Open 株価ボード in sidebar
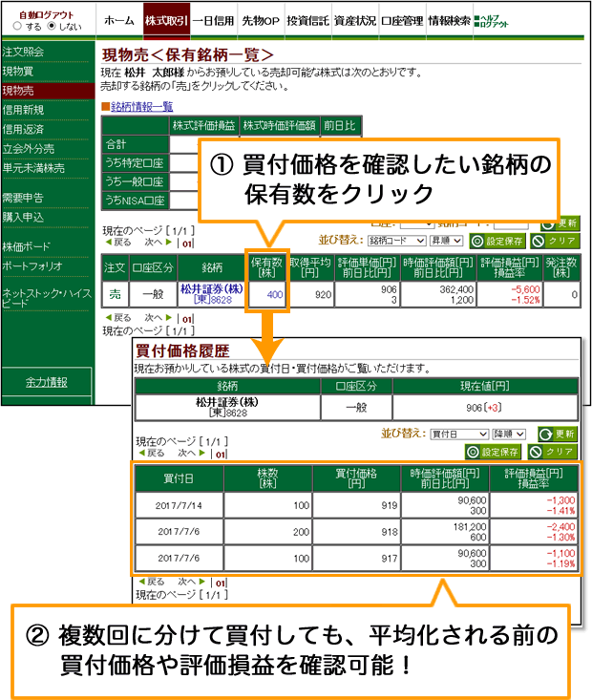Image resolution: width=592 pixels, height=700 pixels. [26, 246]
